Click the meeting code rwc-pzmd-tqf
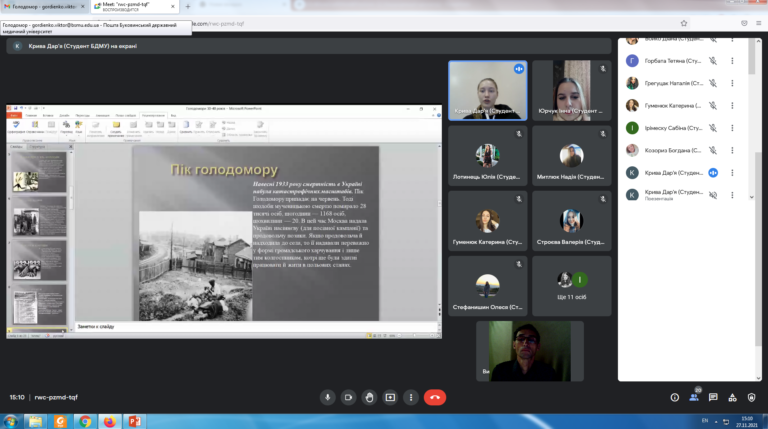768x429 pixels. 56,397
